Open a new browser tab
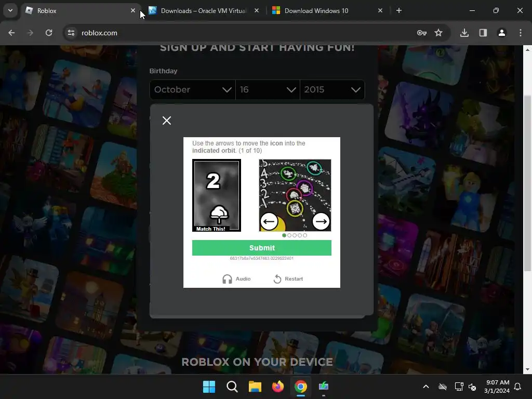The height and width of the screenshot is (399, 532). 399,10
